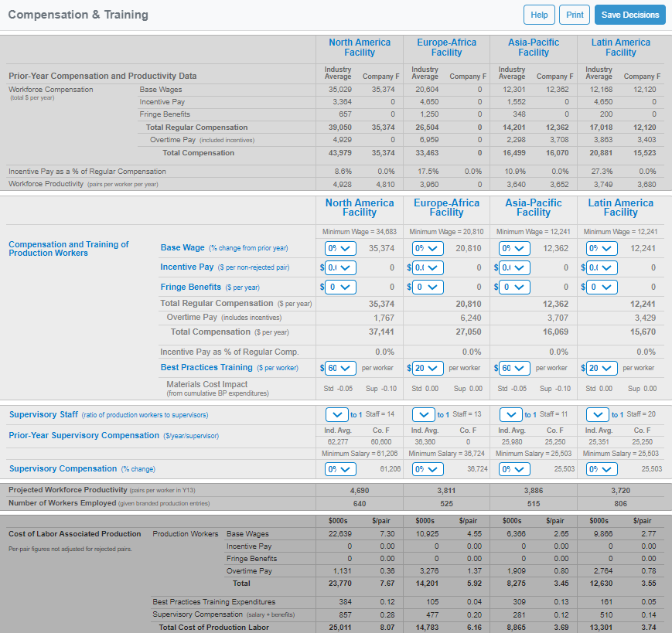
Task: Expand Latin America Supervisory Staff ratio dropdown
Action: [x=598, y=415]
